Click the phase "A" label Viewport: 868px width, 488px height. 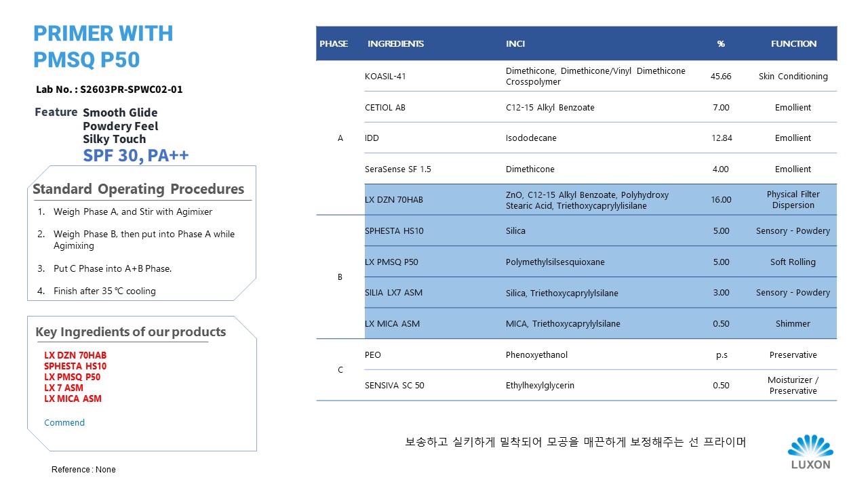[x=340, y=138]
